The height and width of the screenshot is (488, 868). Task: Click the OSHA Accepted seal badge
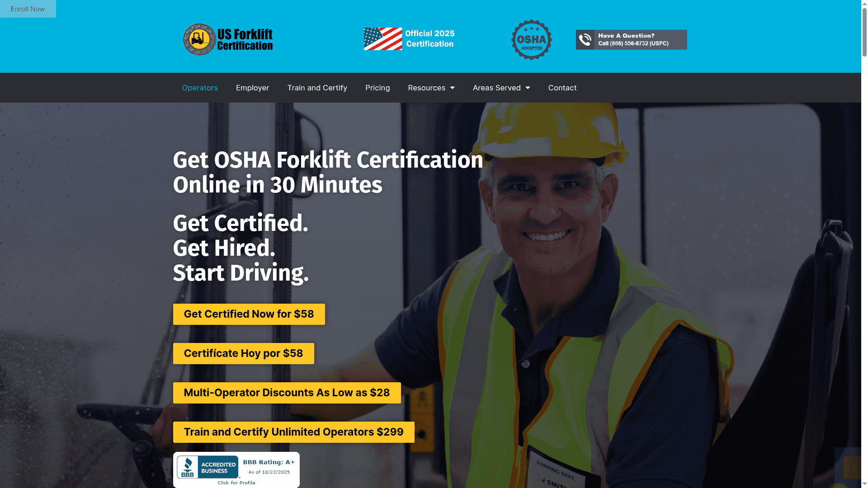tap(531, 39)
